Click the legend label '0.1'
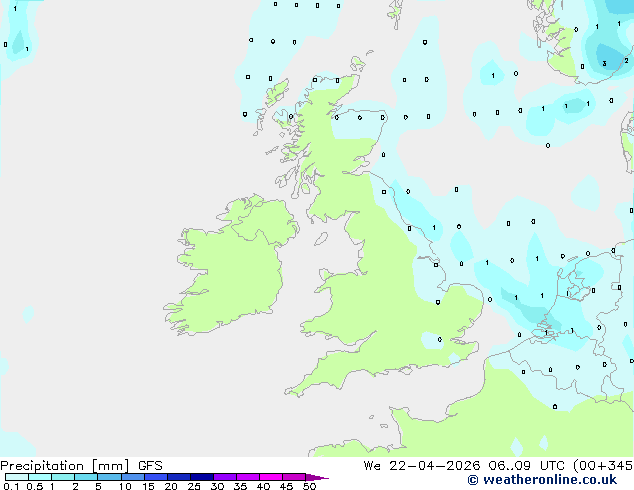The height and width of the screenshot is (490, 634). tap(11, 486)
